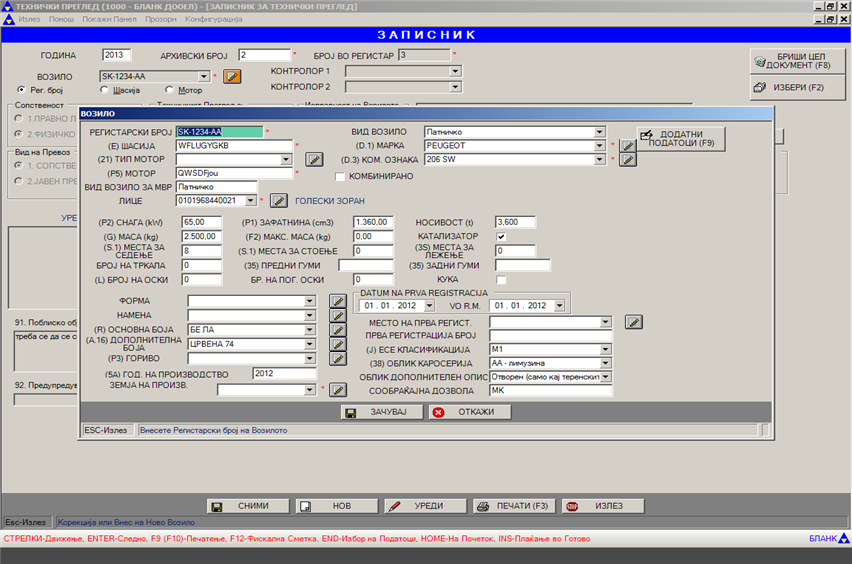Open the edit icon beside ЛИЦЕ field
Image resolution: width=852 pixels, height=564 pixels.
click(279, 201)
